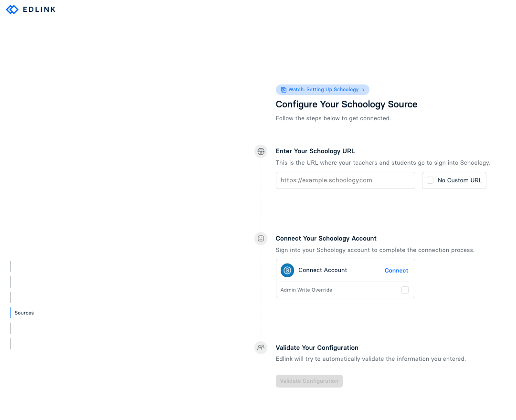Click the Connect link for Schoology account
Screen dimensions: 516x420
coord(396,271)
